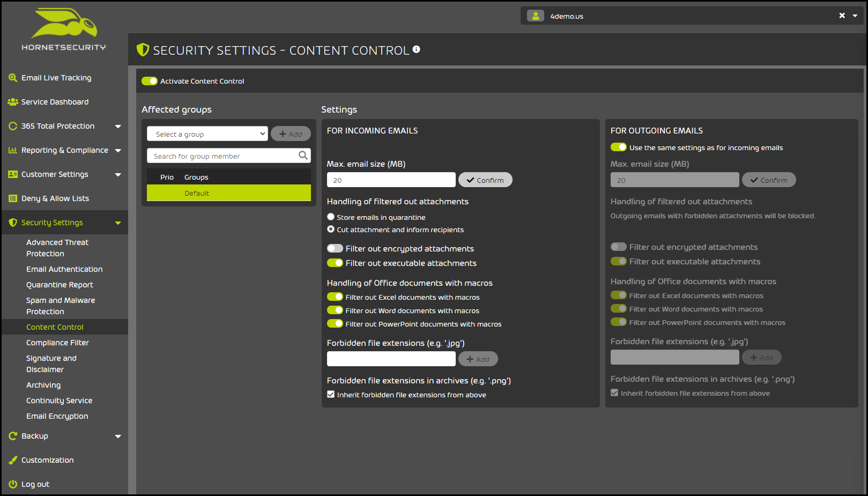Toggle Use the same settings as for incoming emails
868x496 pixels.
pos(619,147)
